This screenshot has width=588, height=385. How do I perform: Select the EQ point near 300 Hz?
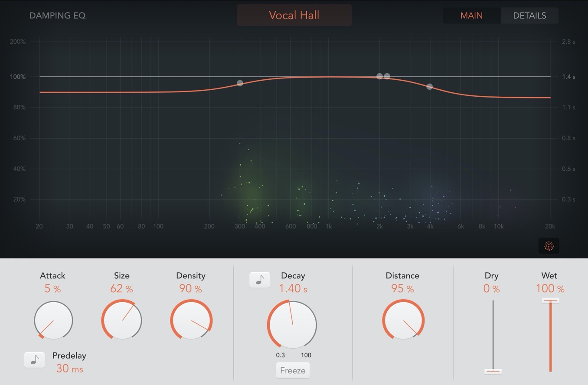240,83
